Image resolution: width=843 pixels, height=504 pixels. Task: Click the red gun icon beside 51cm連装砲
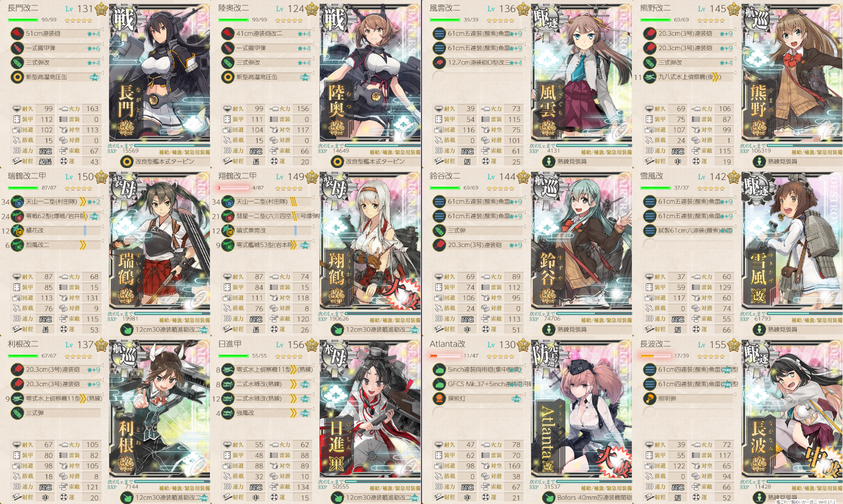pyautogui.click(x=17, y=34)
